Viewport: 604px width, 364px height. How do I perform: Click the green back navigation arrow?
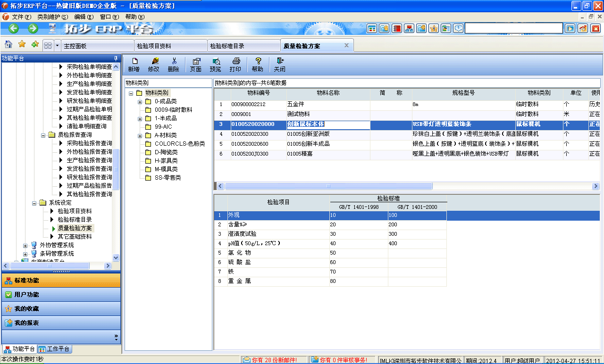13,28
